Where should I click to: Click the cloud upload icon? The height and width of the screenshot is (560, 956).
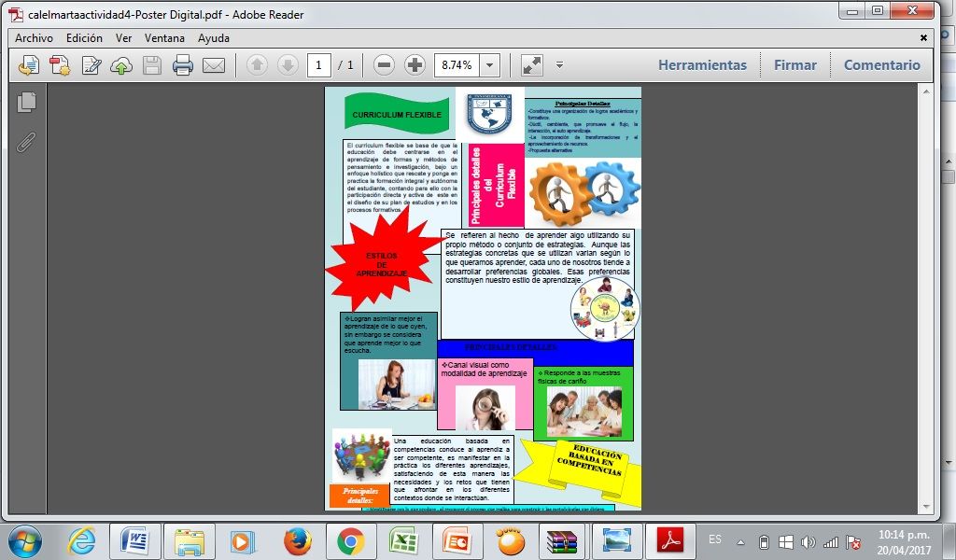[121, 65]
